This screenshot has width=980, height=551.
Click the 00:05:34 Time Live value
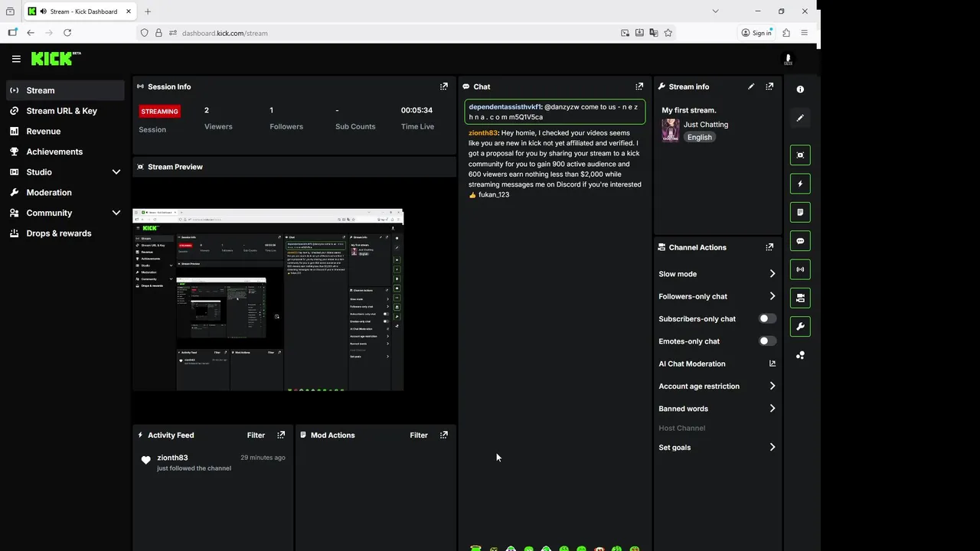coord(416,110)
